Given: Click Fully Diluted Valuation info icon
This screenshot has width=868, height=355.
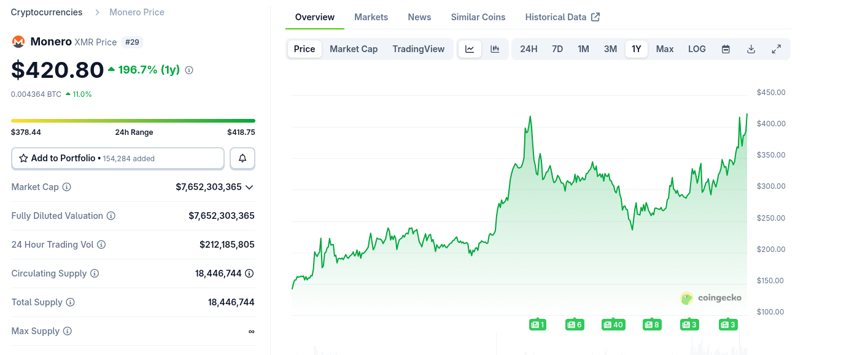Looking at the screenshot, I should (x=111, y=216).
